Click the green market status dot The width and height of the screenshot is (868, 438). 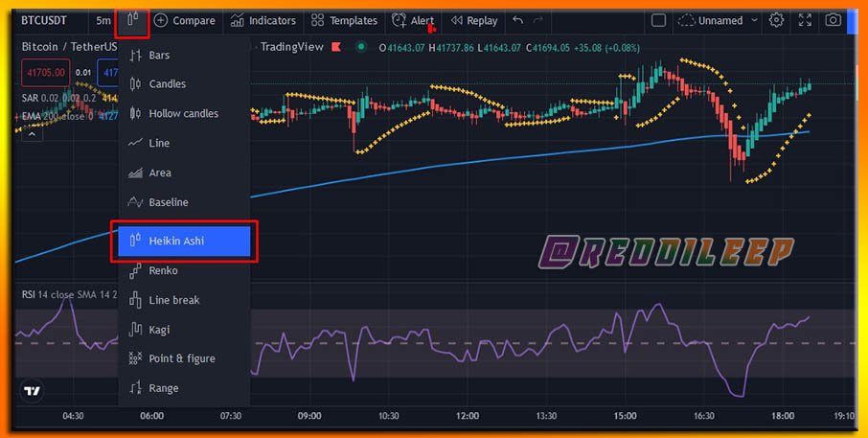(361, 47)
